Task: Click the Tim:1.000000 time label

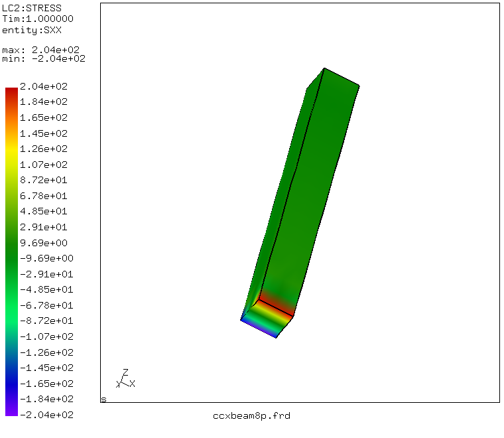Action: tap(38, 19)
